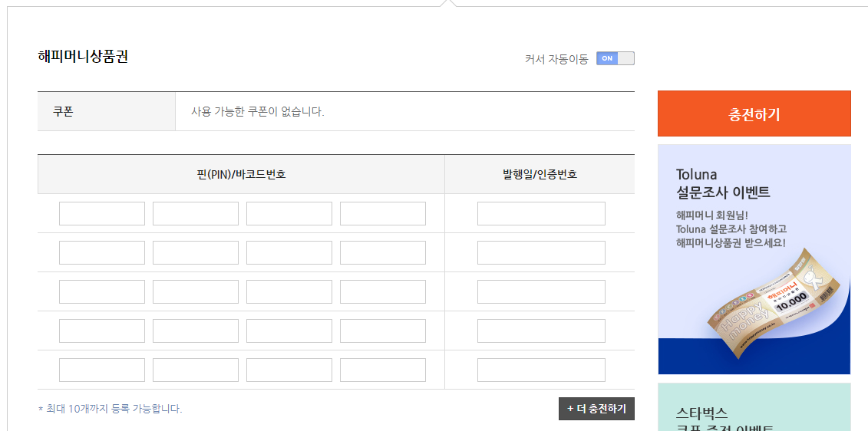
Task: Click second PIN field in row three
Action: pos(196,291)
